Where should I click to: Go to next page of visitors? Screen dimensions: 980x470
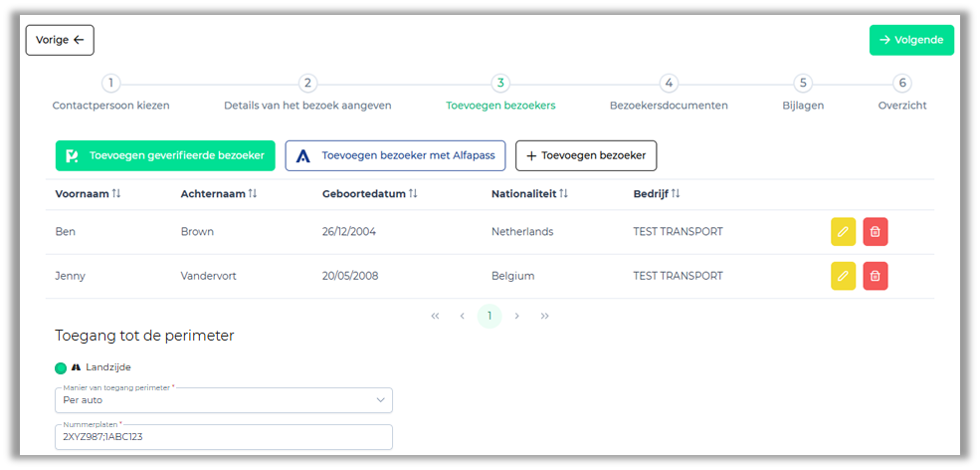517,316
